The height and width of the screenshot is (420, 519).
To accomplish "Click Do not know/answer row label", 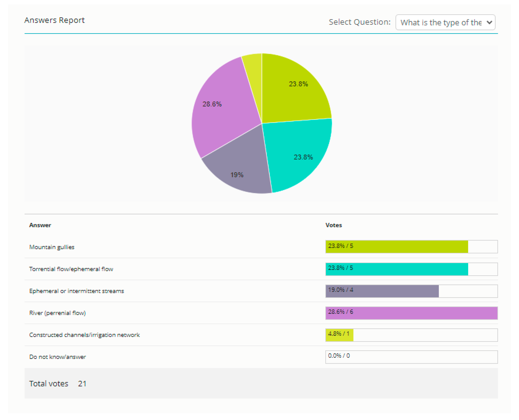I will tap(57, 357).
